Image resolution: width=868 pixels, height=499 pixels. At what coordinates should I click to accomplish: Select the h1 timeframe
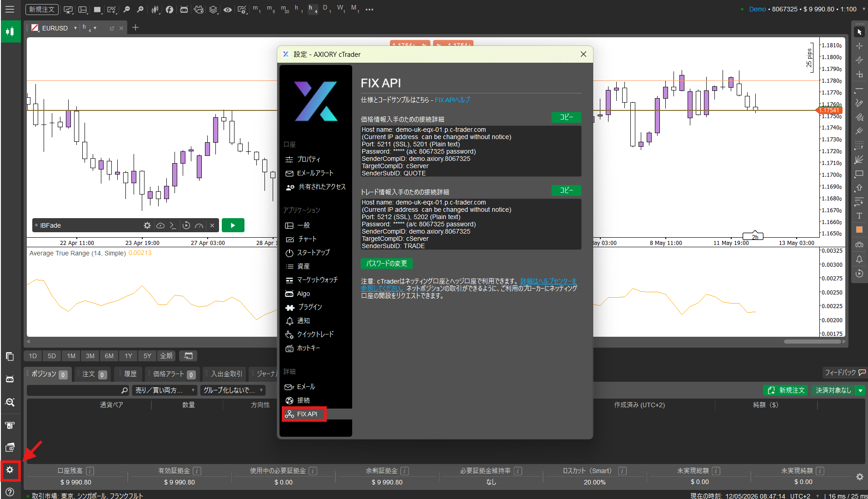pyautogui.click(x=299, y=9)
